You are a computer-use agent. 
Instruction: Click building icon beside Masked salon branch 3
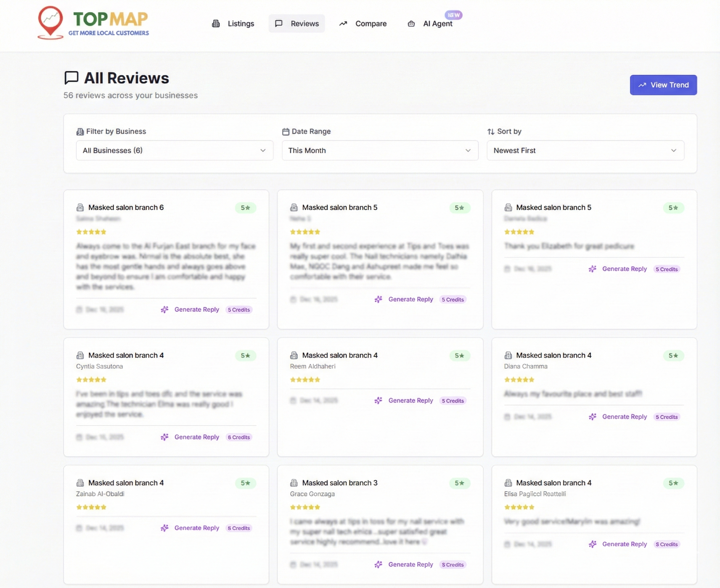click(x=294, y=483)
